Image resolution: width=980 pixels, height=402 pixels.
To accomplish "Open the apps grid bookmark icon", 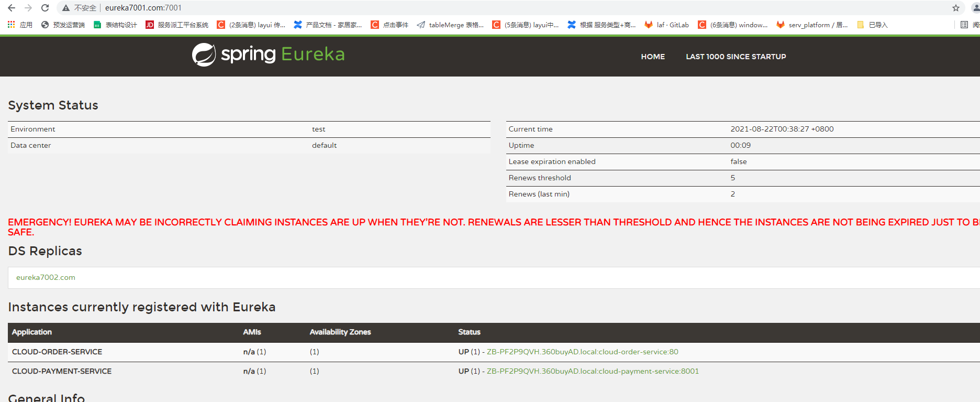I will [11, 25].
